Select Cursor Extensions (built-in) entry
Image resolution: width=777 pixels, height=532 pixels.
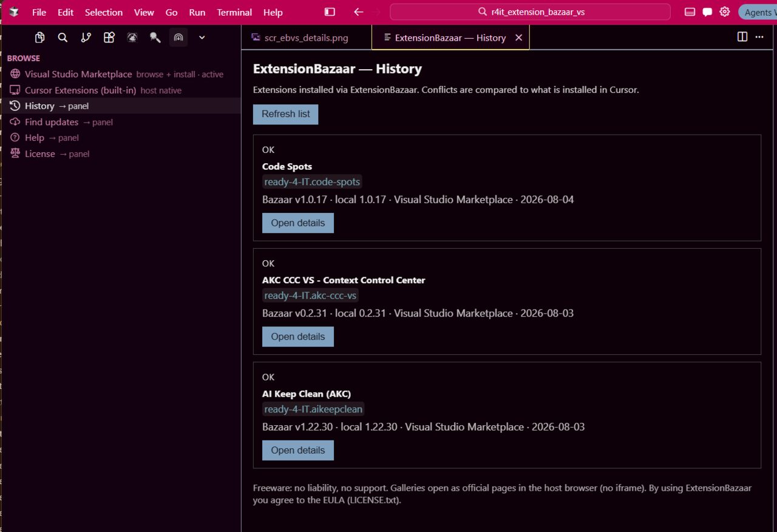click(121, 90)
